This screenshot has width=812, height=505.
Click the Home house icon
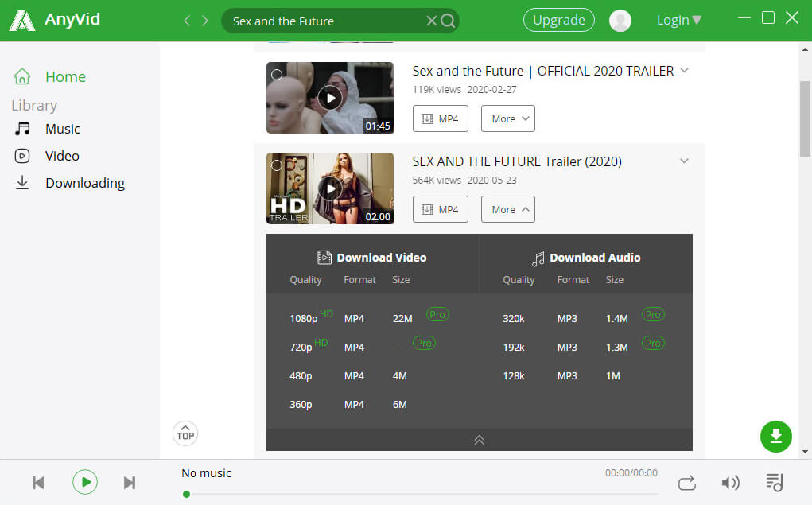click(x=22, y=76)
